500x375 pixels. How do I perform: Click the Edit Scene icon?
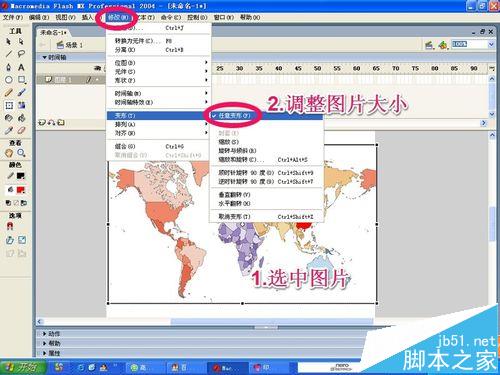(429, 45)
